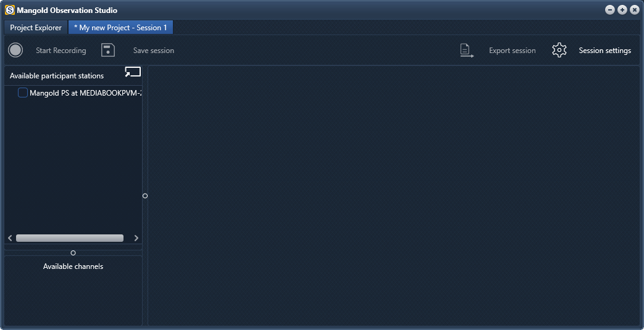This screenshot has height=330, width=644.
Task: Close the Mangold Observation Studio window
Action: coord(635,10)
